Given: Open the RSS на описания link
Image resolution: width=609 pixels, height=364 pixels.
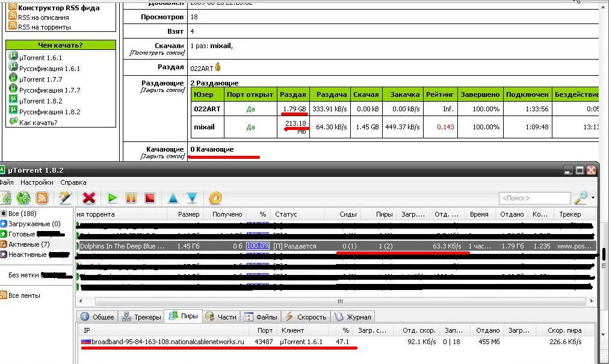Looking at the screenshot, I should pyautogui.click(x=43, y=17).
